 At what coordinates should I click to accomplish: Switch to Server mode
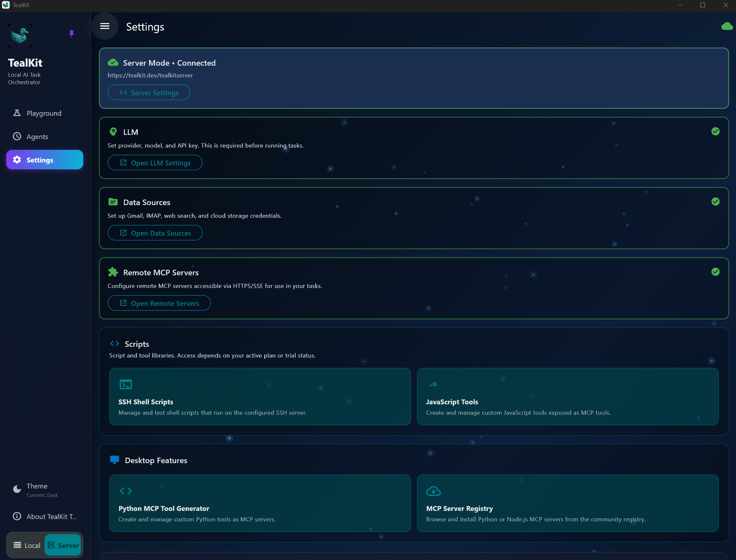point(63,545)
